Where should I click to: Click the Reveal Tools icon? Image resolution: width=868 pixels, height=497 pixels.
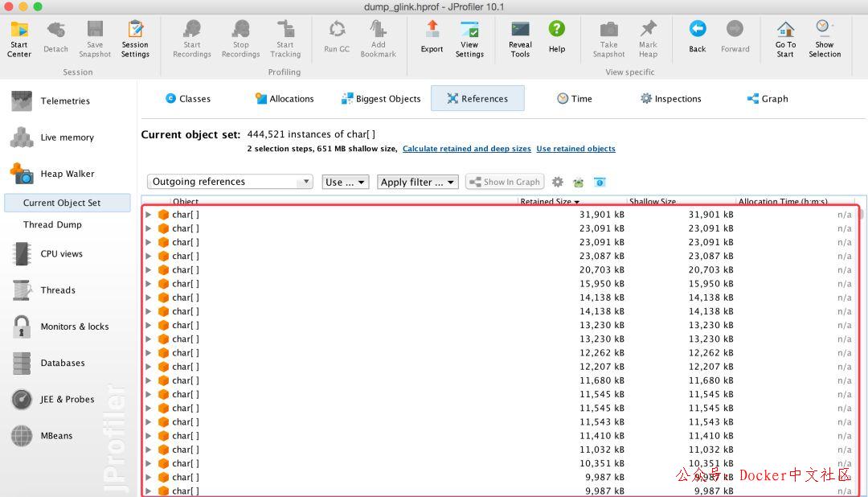(x=520, y=38)
